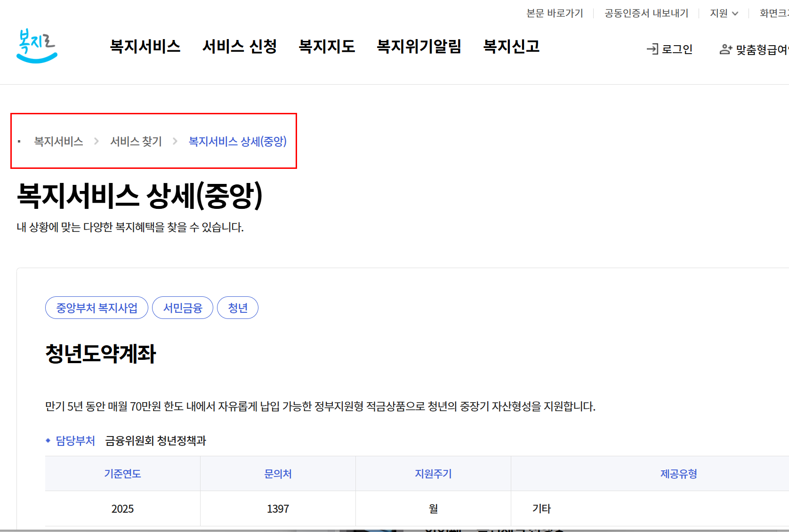Click the 지원주기 column header
This screenshot has width=789, height=532.
pyautogui.click(x=434, y=474)
